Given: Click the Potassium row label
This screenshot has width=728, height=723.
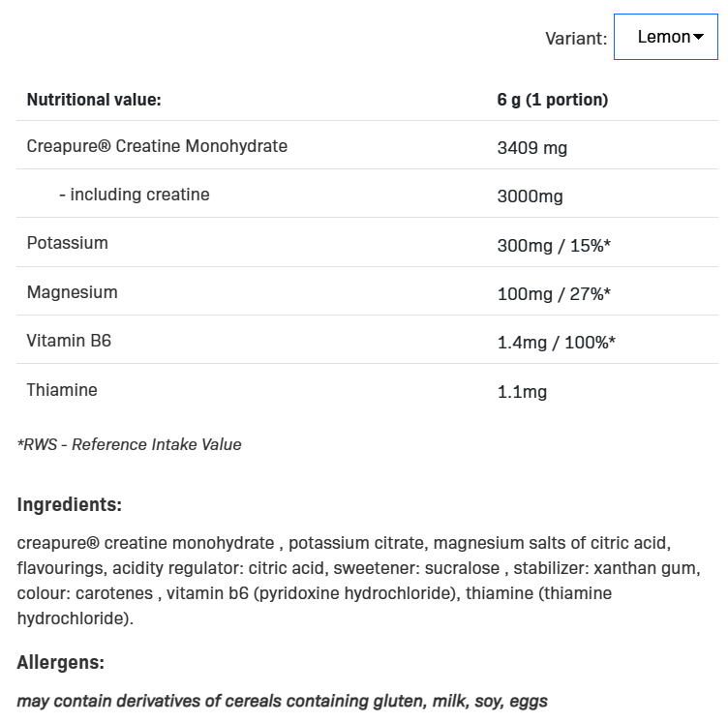Looking at the screenshot, I should [68, 243].
